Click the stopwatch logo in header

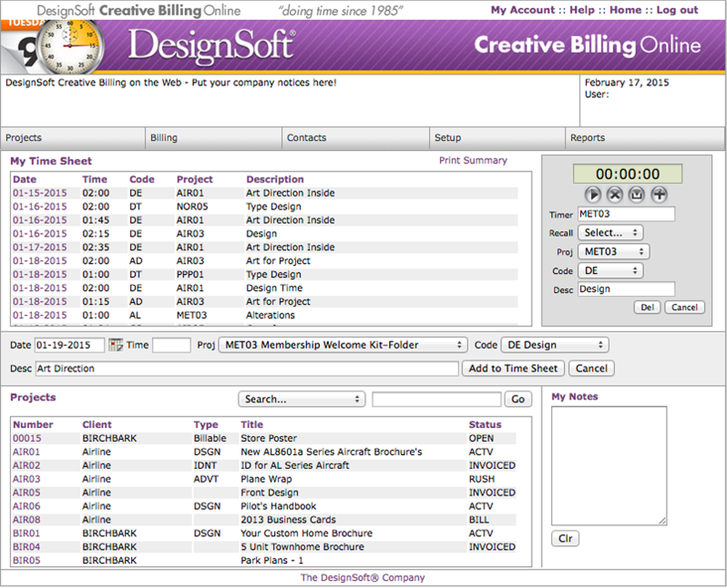[x=70, y=47]
